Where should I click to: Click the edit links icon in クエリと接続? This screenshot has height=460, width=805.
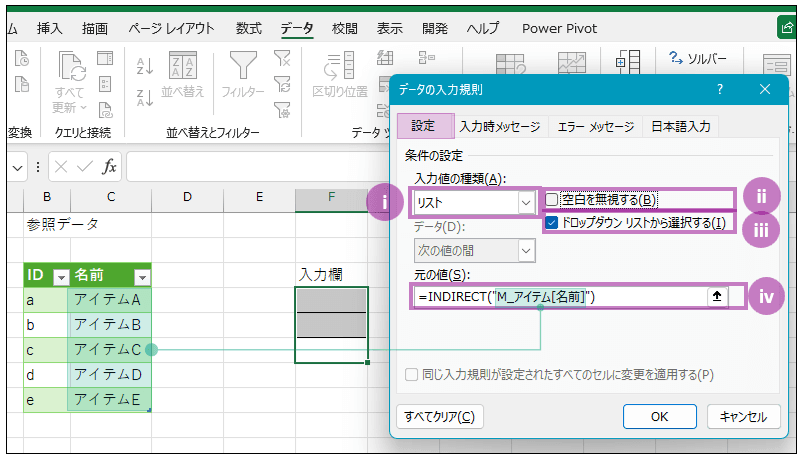point(105,109)
